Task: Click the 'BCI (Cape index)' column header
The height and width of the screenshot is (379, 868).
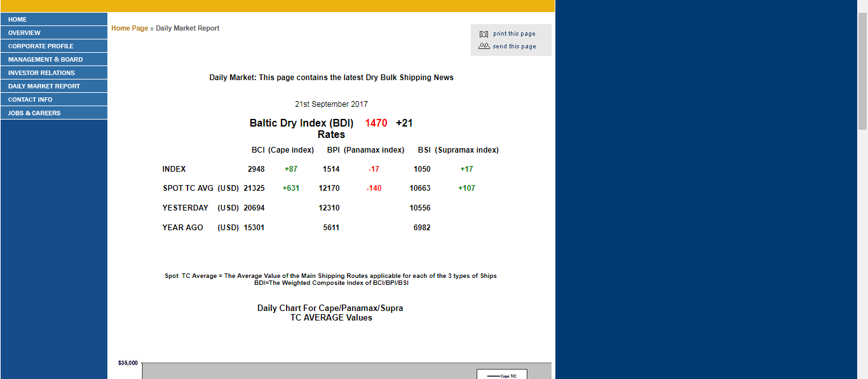Action: [x=283, y=150]
